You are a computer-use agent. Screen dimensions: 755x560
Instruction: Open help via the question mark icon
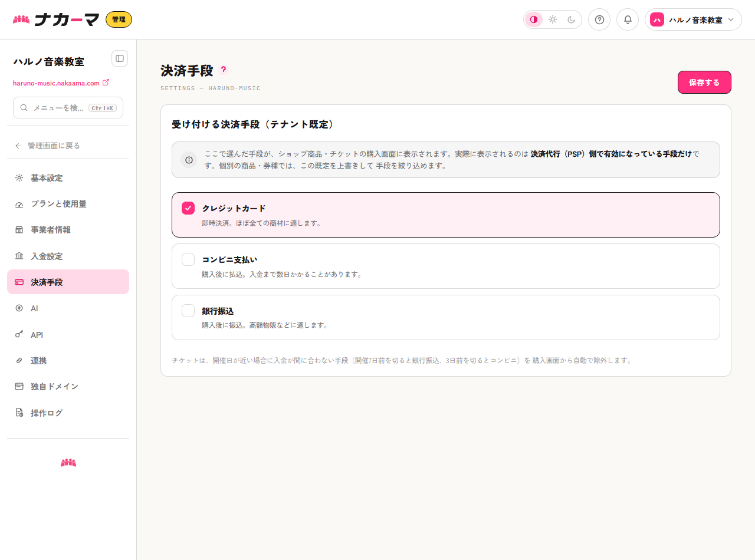[599, 19]
